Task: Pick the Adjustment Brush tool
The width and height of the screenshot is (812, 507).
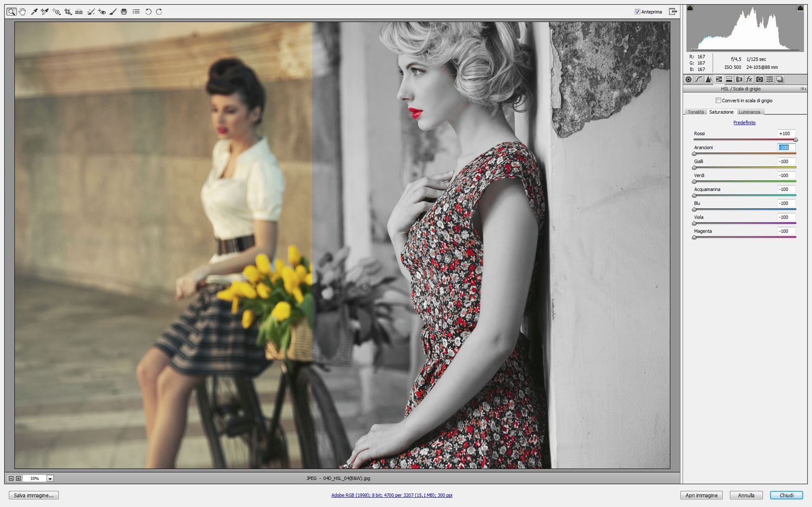Action: click(113, 11)
